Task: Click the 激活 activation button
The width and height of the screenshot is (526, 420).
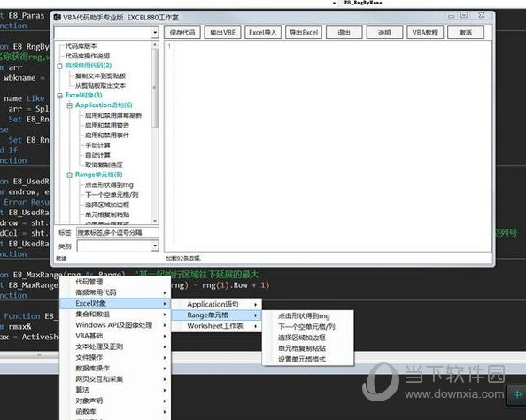Action: click(466, 33)
